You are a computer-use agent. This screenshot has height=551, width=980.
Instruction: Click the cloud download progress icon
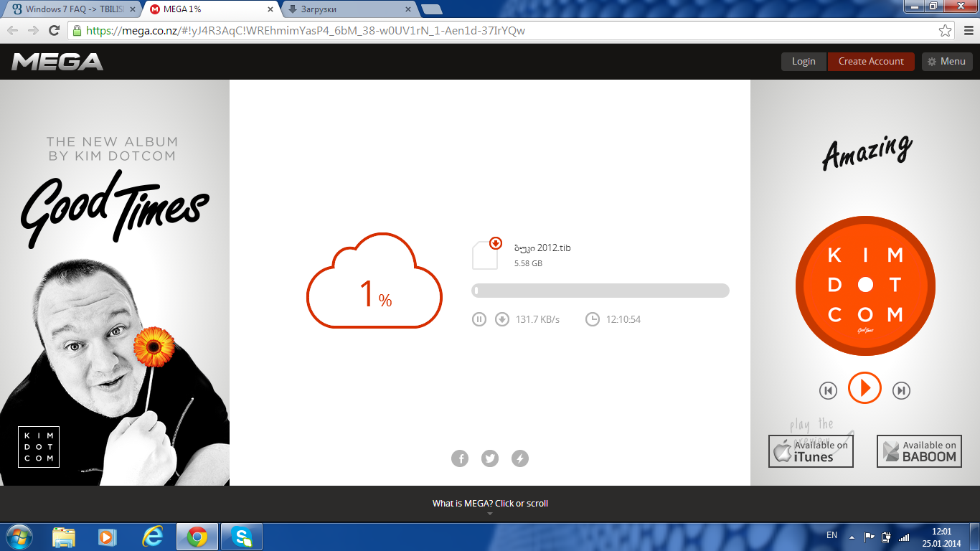[374, 281]
